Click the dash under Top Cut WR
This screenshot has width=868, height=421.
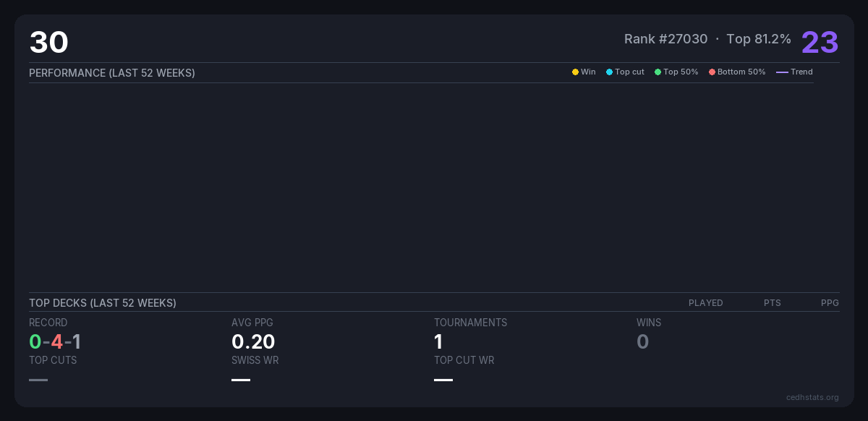tap(443, 380)
